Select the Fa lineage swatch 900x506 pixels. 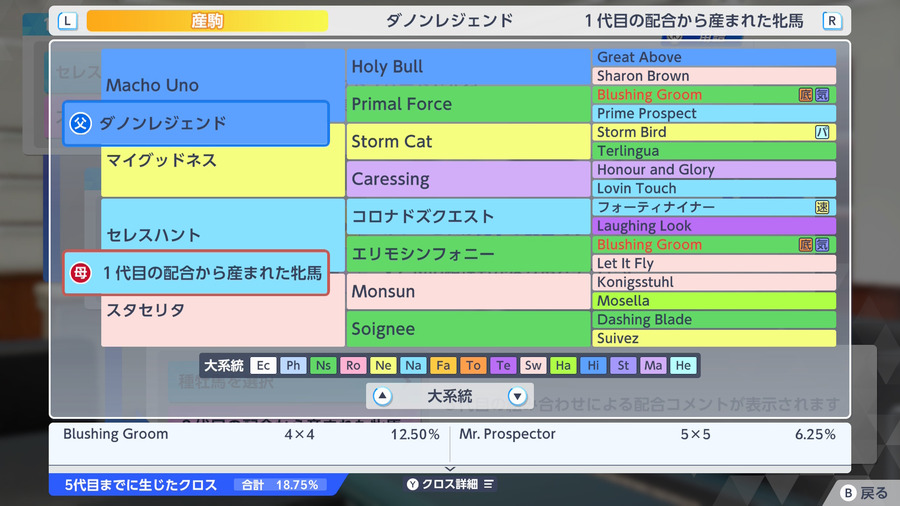tap(443, 365)
